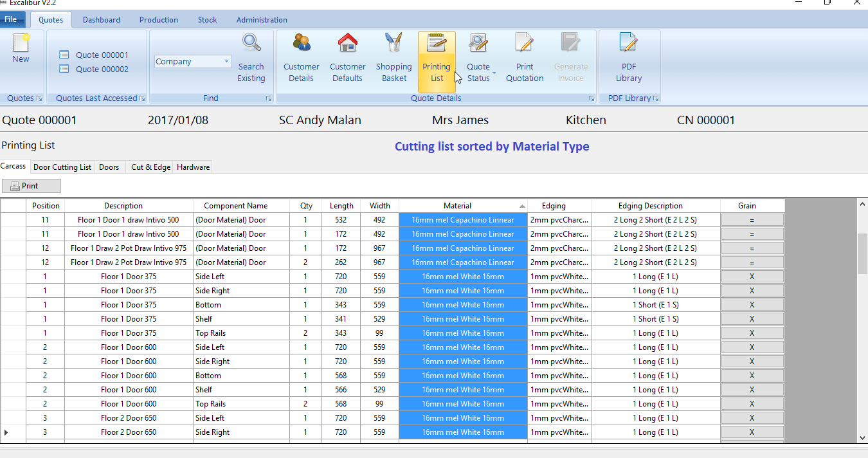The image size is (868, 458).
Task: Select row header of Floor 2 Door 650 Side Right
Action: 13,432
